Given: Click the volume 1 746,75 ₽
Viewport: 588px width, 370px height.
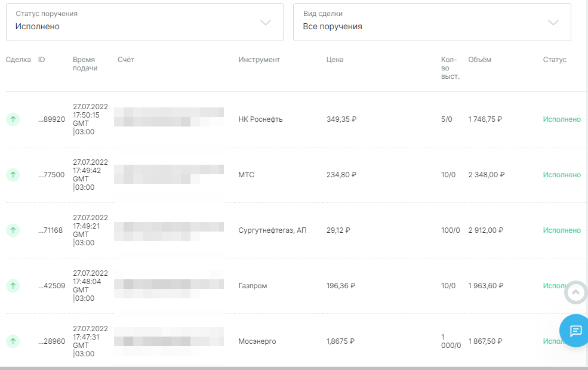Looking at the screenshot, I should (x=485, y=119).
